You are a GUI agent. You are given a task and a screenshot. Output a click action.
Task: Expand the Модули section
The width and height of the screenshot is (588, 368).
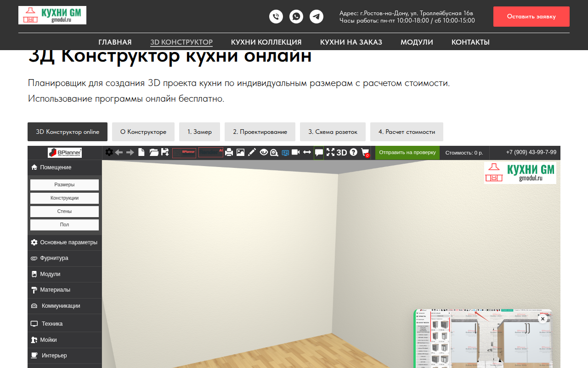pyautogui.click(x=65, y=274)
